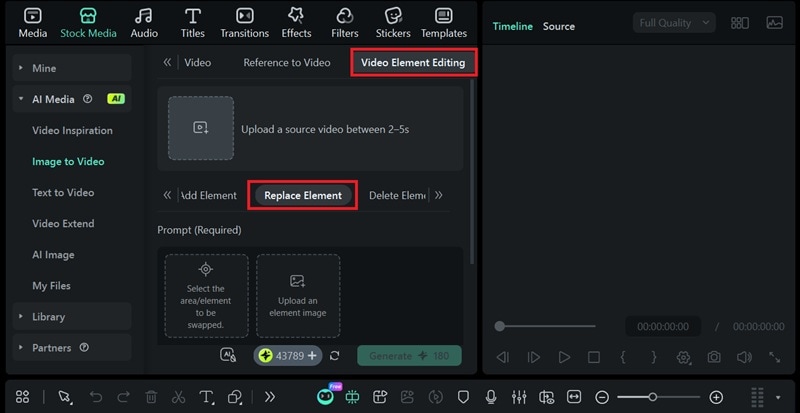Select Replace Element mode

[x=303, y=196]
